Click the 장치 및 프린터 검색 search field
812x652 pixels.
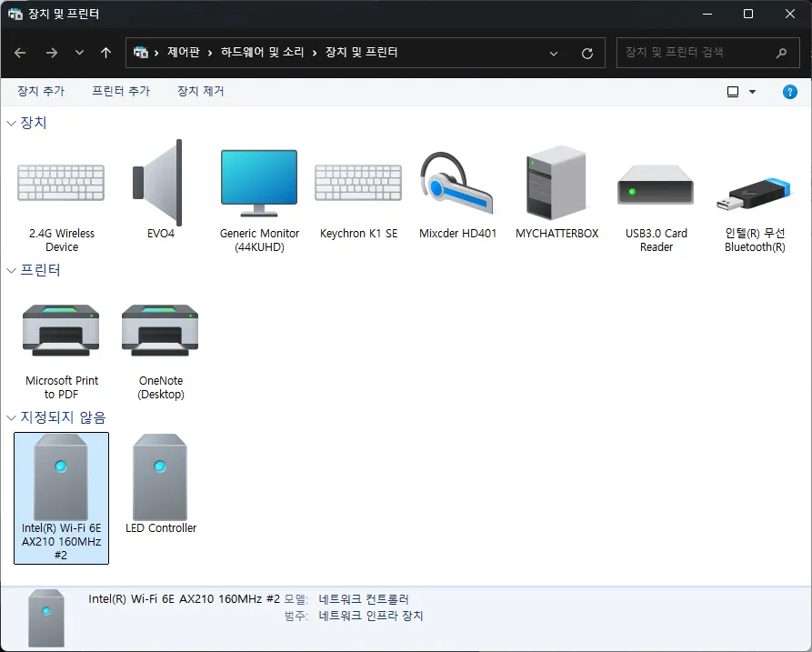[x=696, y=53]
